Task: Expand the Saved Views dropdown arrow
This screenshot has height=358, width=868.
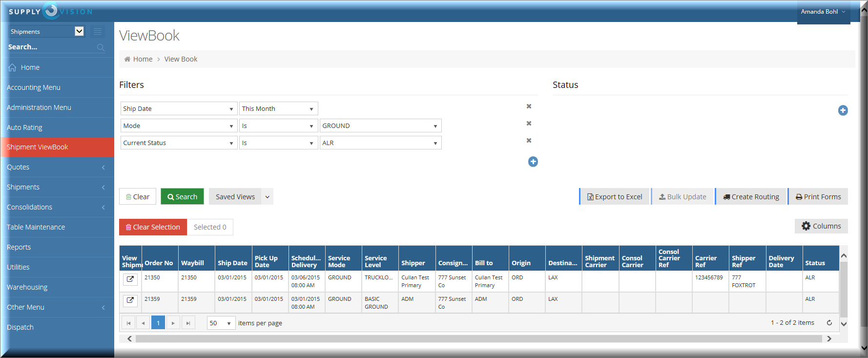Action: pos(268,197)
